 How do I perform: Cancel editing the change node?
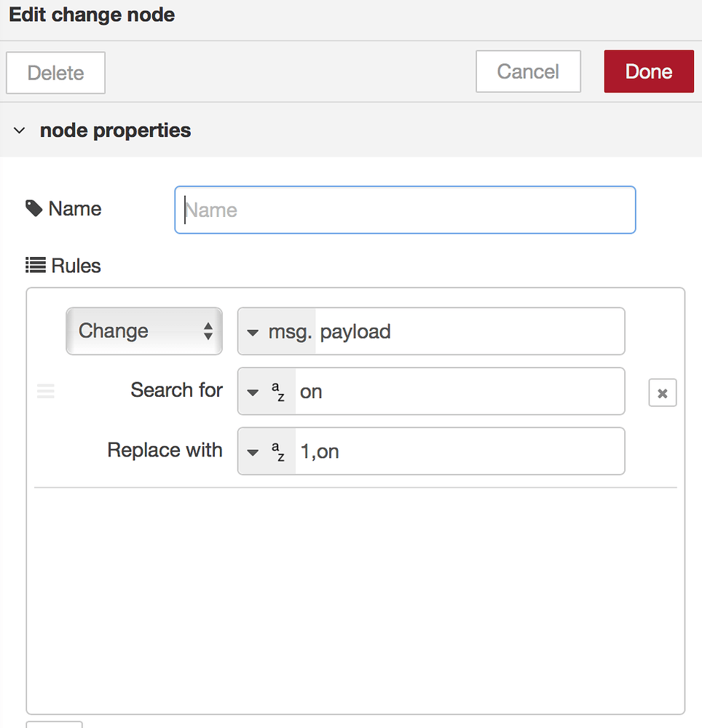(x=528, y=71)
